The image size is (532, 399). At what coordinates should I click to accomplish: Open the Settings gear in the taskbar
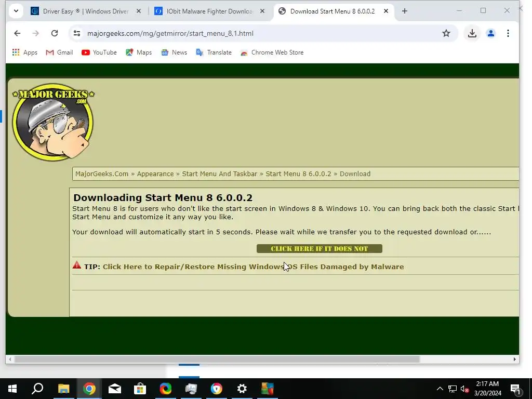point(242,389)
